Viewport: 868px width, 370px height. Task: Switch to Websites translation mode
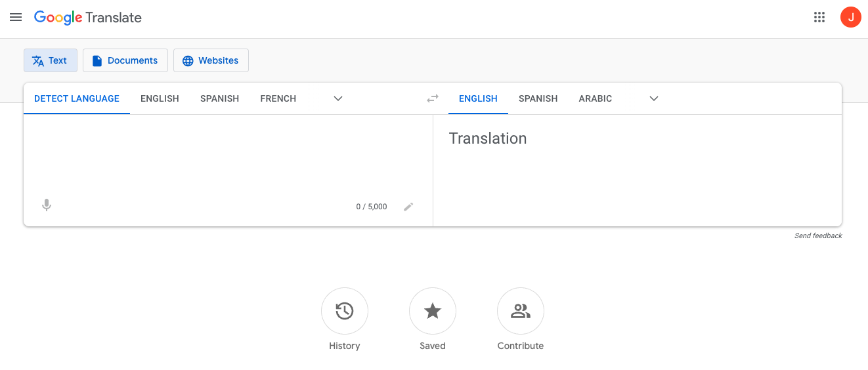[x=211, y=60]
